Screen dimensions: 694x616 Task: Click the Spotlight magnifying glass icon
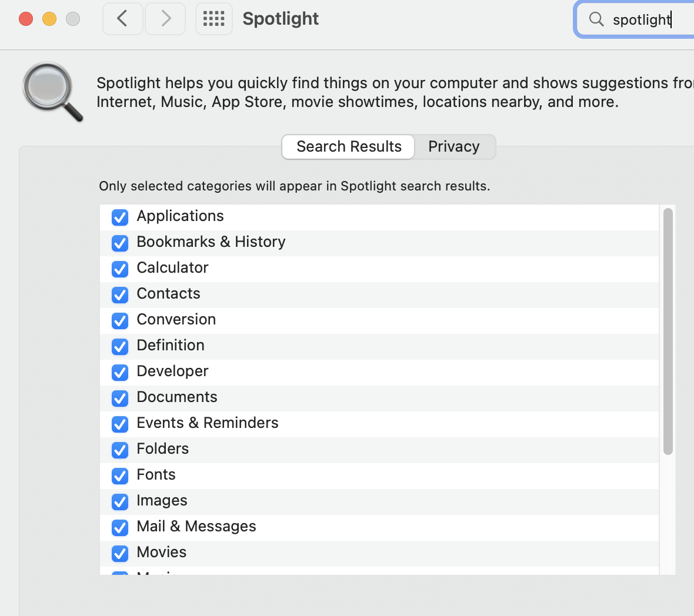(x=52, y=91)
